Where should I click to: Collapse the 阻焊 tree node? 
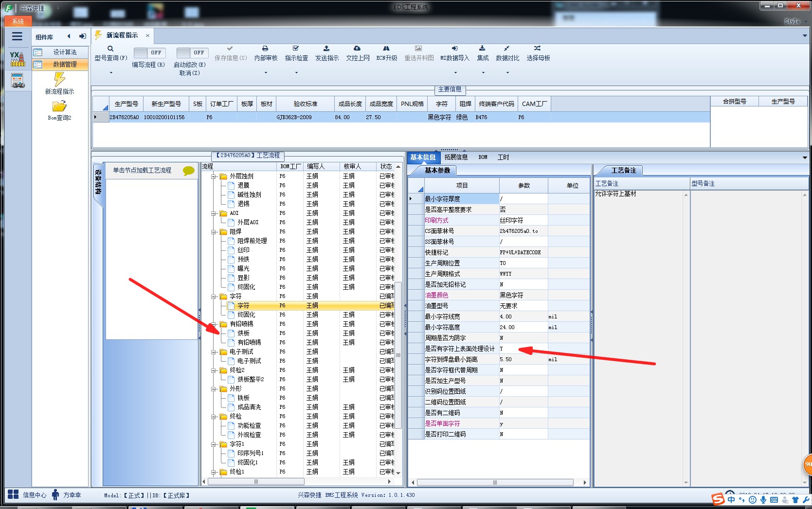[x=214, y=232]
